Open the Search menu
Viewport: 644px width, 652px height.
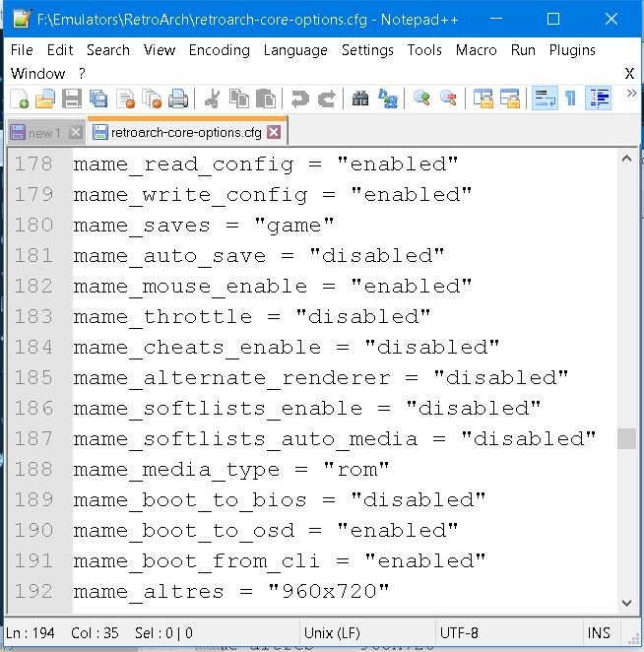[108, 50]
